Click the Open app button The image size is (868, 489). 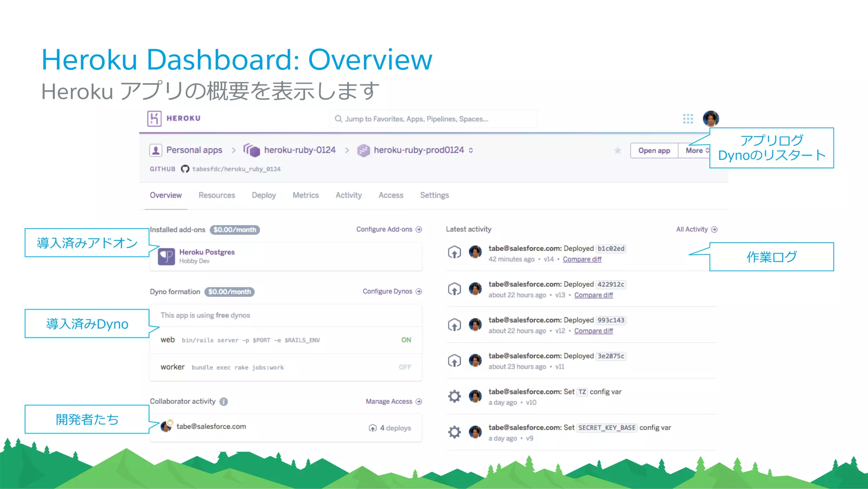point(654,151)
